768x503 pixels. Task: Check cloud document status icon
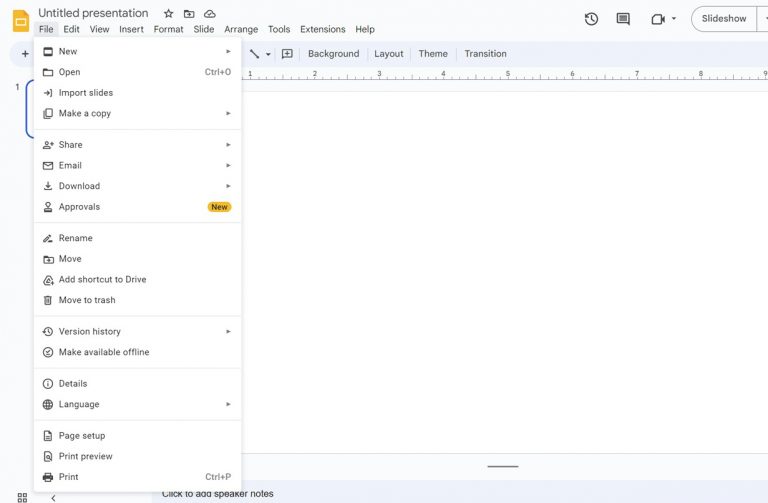tap(210, 14)
